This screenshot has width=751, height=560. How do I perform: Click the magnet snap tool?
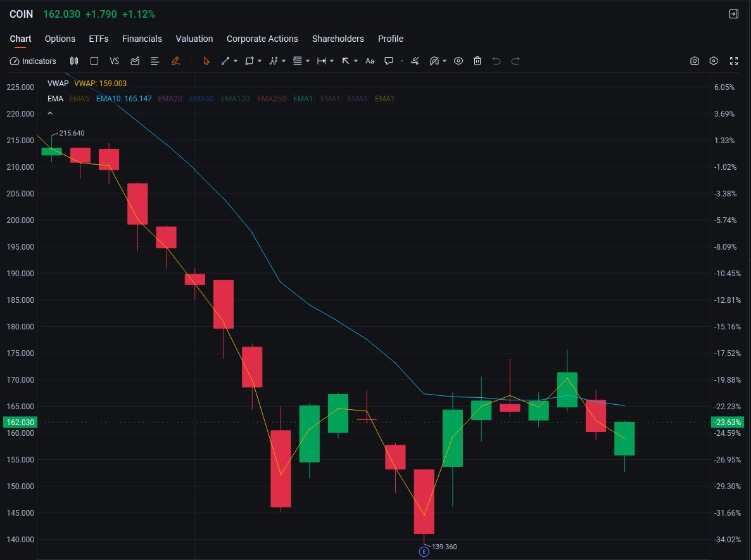click(434, 61)
